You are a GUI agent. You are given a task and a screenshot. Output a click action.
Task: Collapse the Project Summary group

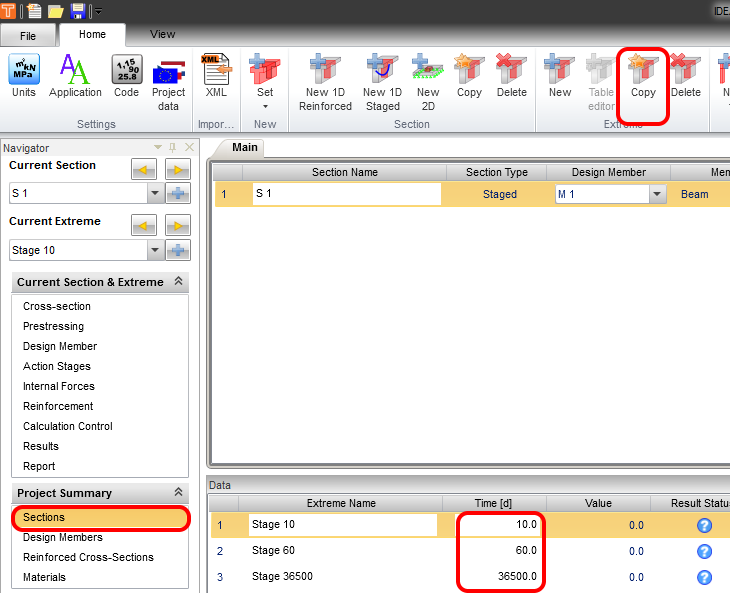coord(178,492)
